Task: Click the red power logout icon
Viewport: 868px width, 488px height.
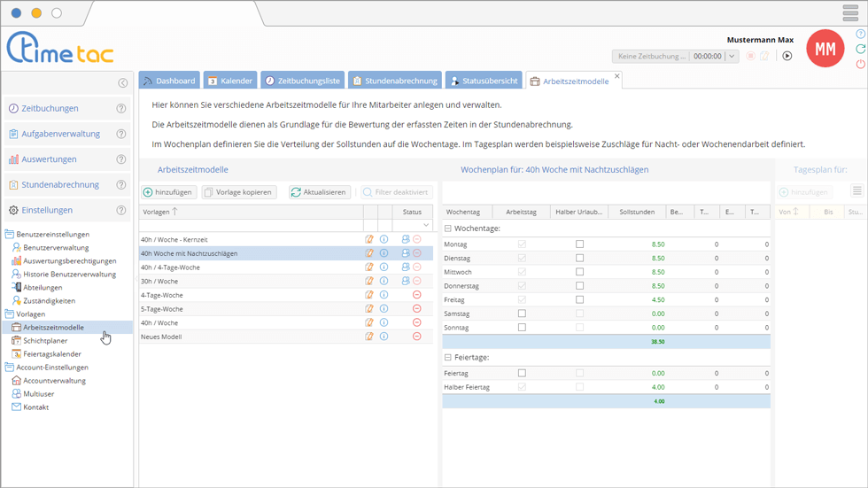Action: point(860,65)
